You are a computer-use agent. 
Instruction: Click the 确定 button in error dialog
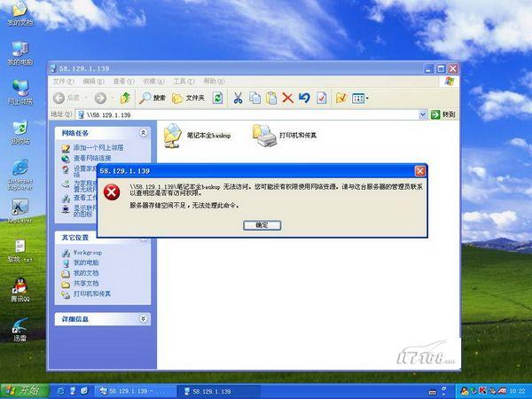(x=261, y=225)
